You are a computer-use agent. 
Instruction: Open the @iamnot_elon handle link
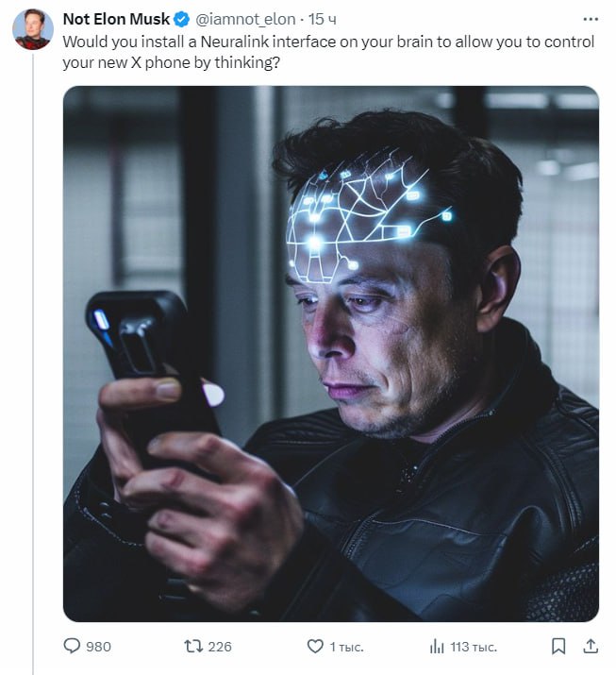click(245, 20)
